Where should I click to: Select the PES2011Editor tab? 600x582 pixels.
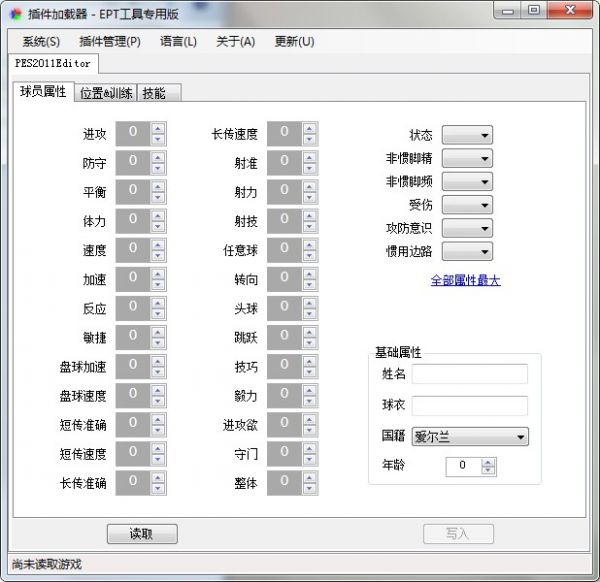pyautogui.click(x=53, y=63)
